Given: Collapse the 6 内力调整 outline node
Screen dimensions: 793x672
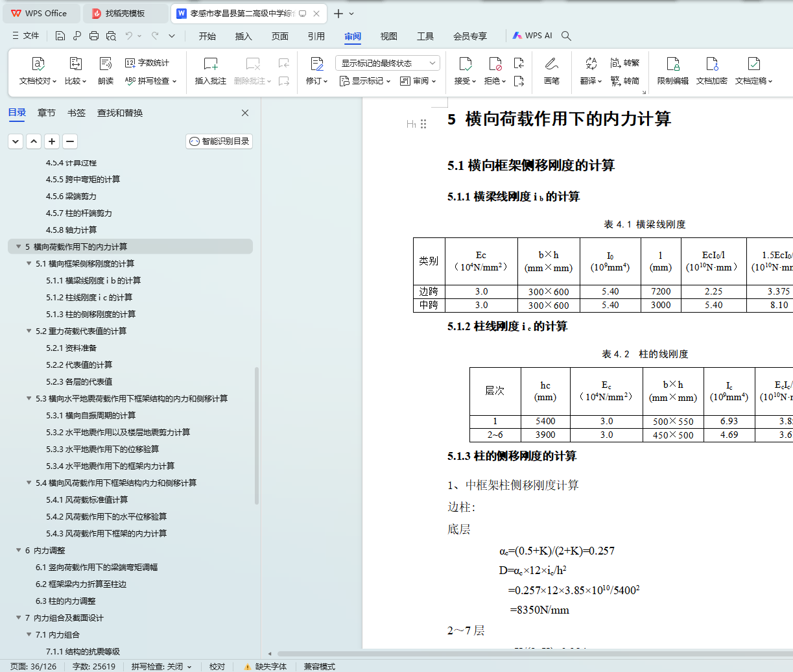Looking at the screenshot, I should [18, 550].
